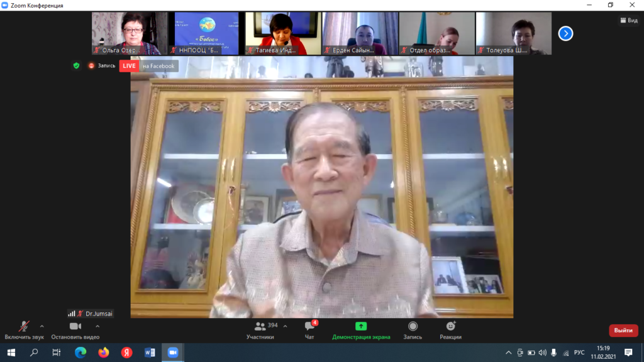This screenshot has width=644, height=362.
Task: Open the на Facebook live stream label
Action: 158,65
